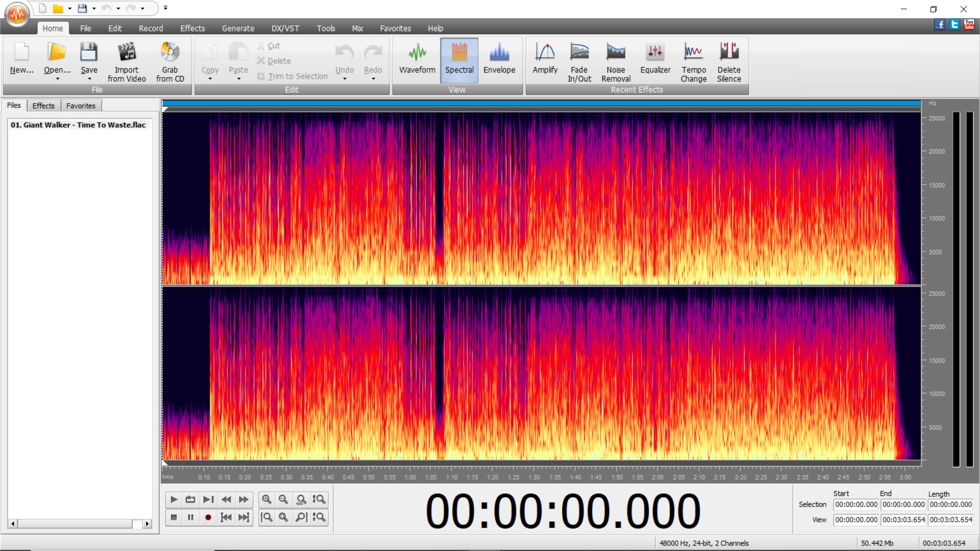Zoom to fit the selection

(x=283, y=517)
